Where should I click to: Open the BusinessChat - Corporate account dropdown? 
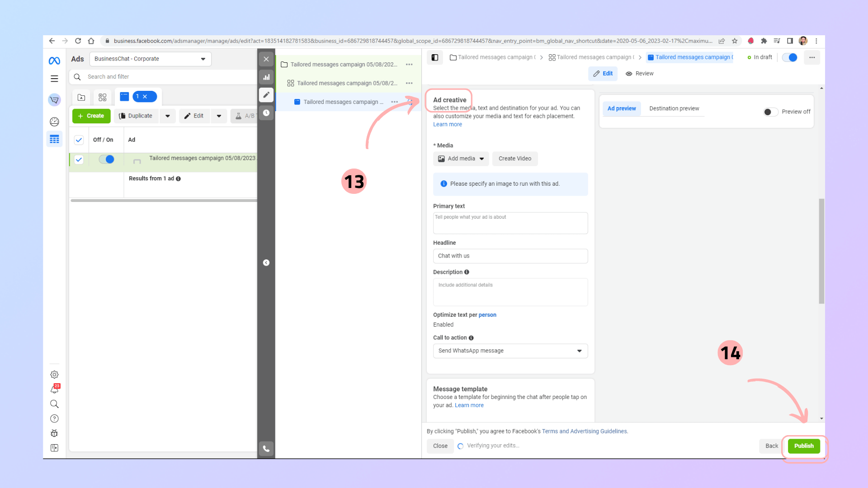tap(150, 59)
